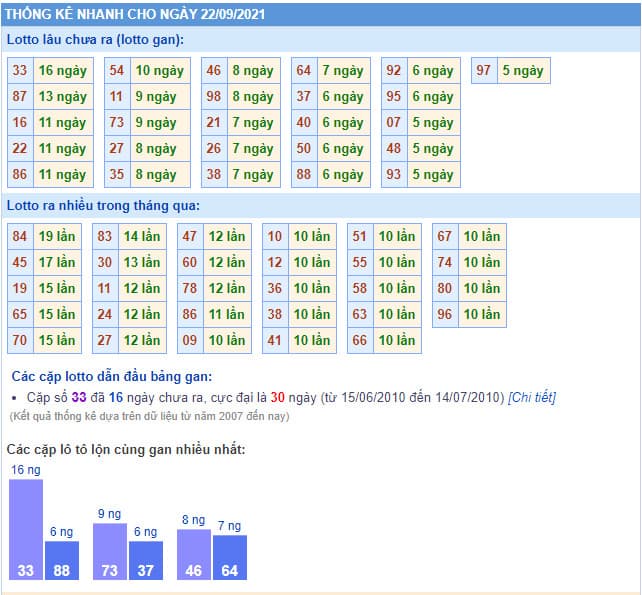Image resolution: width=642 pixels, height=595 pixels.
Task: Select the 7 ng bar for 64
Action: pos(230,557)
